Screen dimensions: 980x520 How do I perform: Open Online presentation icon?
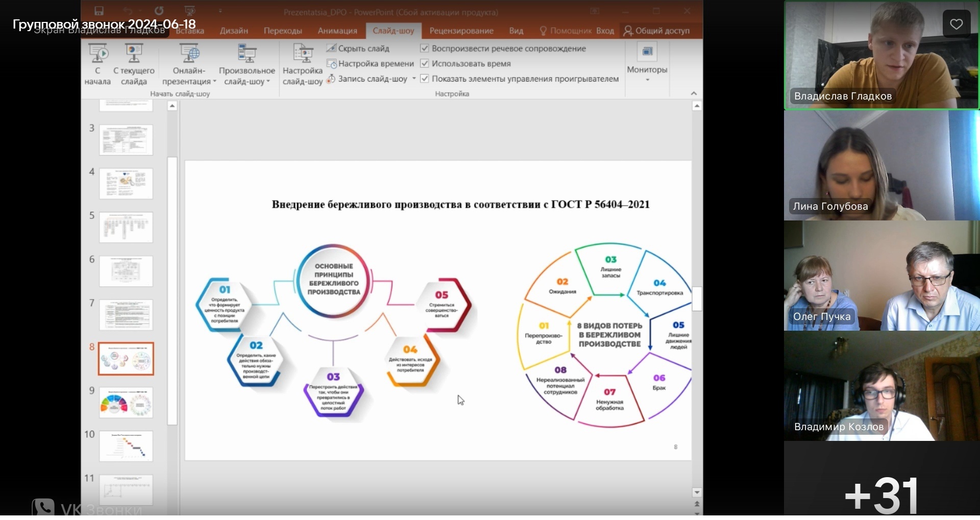click(189, 54)
